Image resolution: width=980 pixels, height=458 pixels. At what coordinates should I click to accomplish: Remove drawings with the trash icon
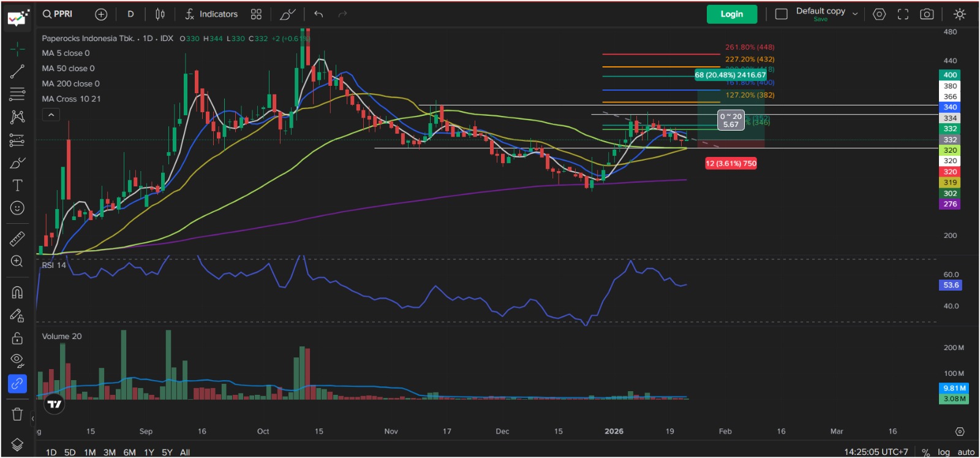pyautogui.click(x=17, y=414)
